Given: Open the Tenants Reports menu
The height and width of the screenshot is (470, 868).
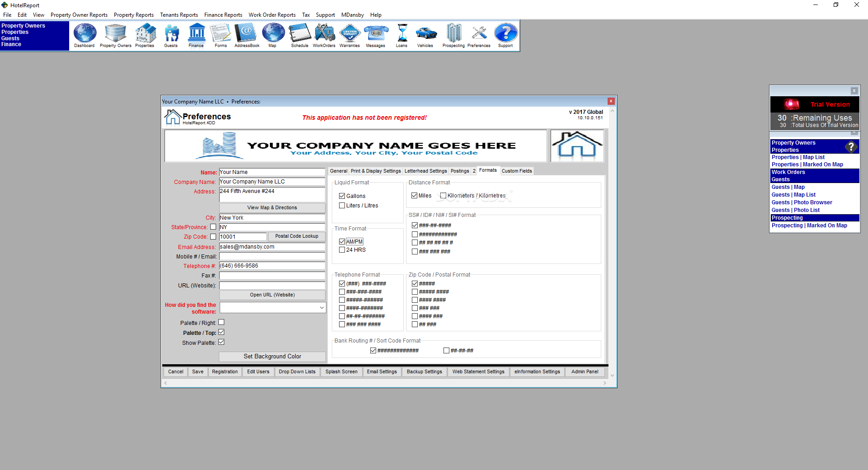Looking at the screenshot, I should (x=179, y=15).
